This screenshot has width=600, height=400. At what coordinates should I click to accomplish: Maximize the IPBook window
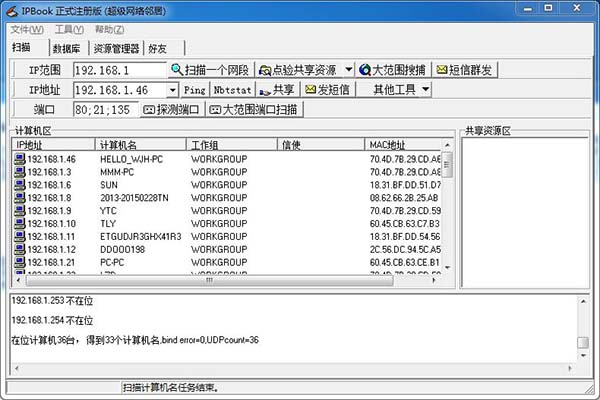click(x=548, y=8)
